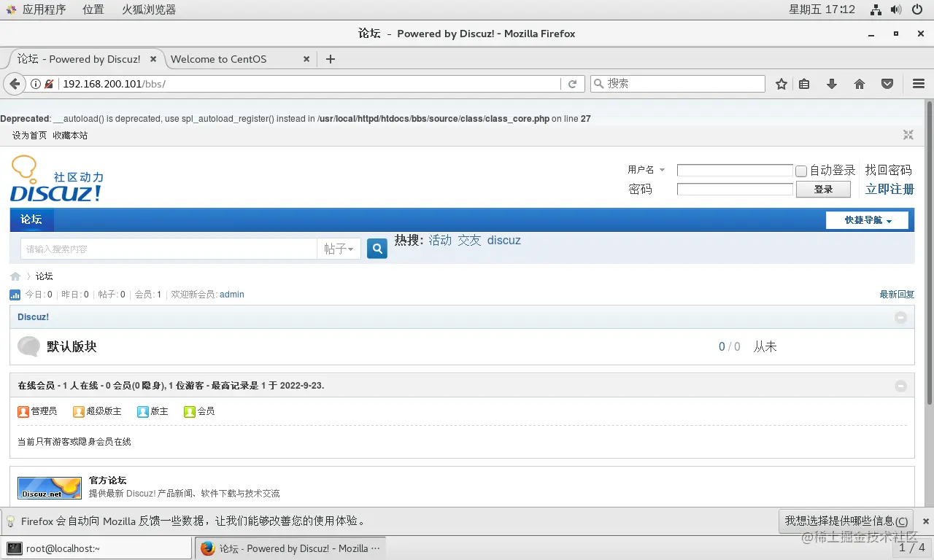Open forum statistics chart icon
Image resolution: width=934 pixels, height=560 pixels.
coord(15,295)
